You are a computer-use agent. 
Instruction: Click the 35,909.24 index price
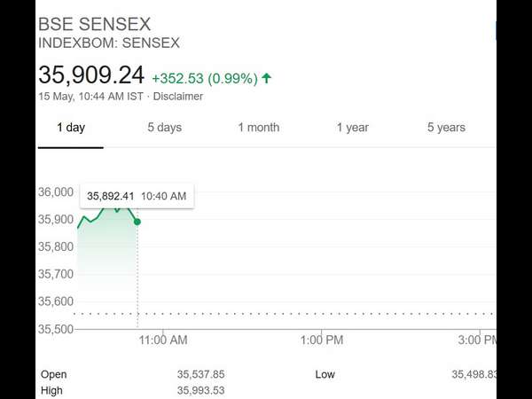click(90, 76)
